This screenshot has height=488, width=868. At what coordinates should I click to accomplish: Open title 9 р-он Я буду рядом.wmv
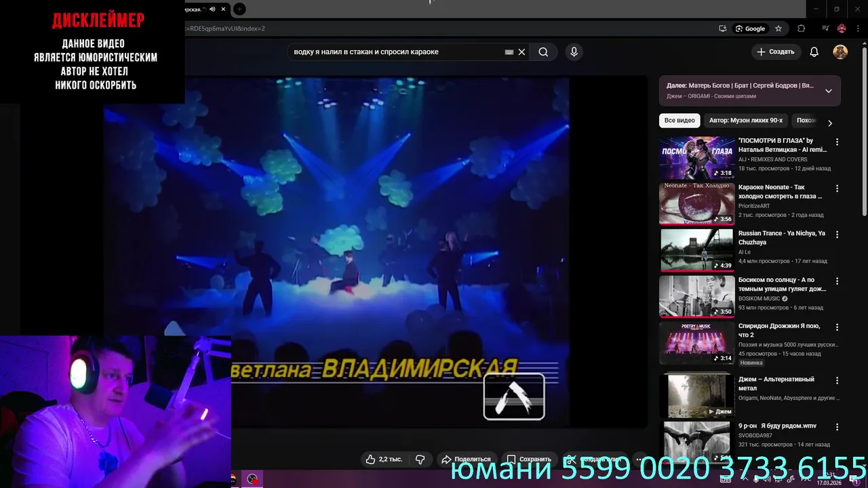click(777, 426)
